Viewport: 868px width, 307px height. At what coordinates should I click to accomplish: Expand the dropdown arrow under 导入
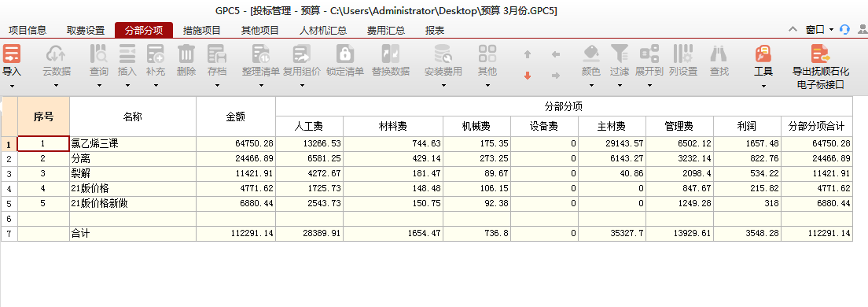click(x=12, y=86)
